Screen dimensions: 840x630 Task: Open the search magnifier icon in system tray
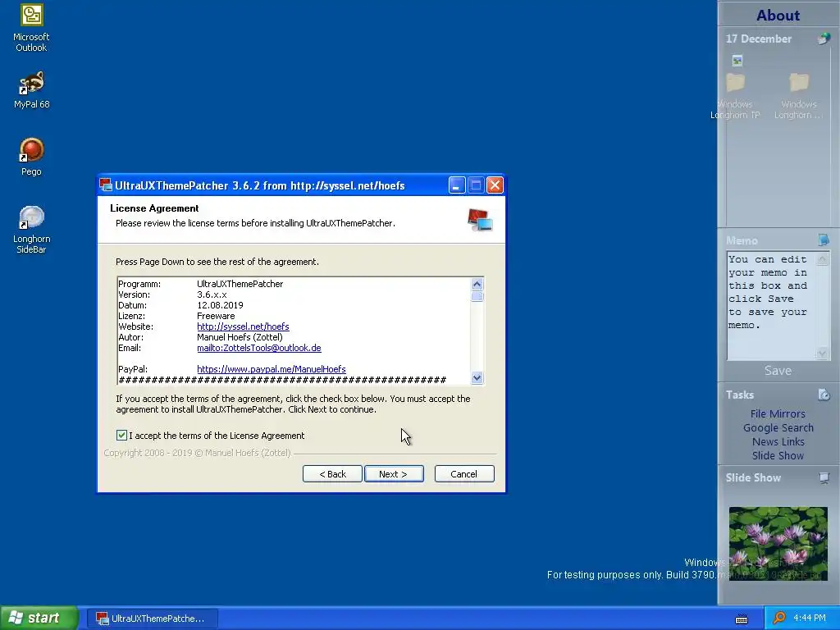[779, 618]
